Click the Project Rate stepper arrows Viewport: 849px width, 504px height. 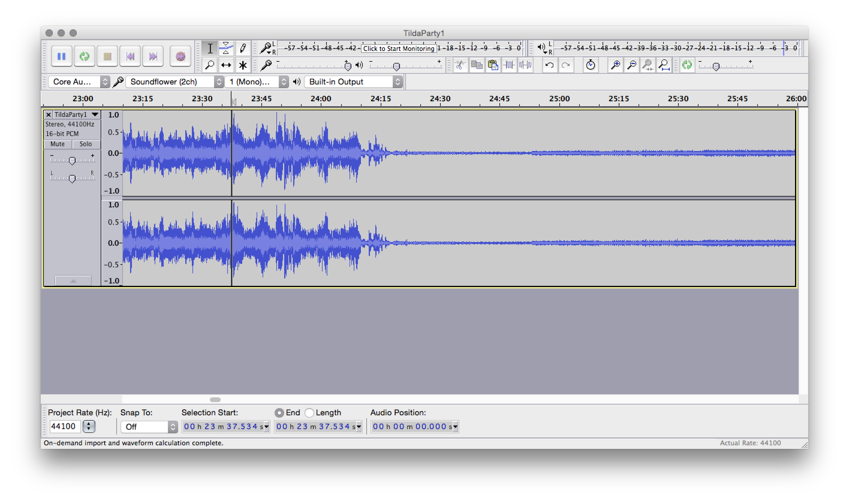(89, 426)
